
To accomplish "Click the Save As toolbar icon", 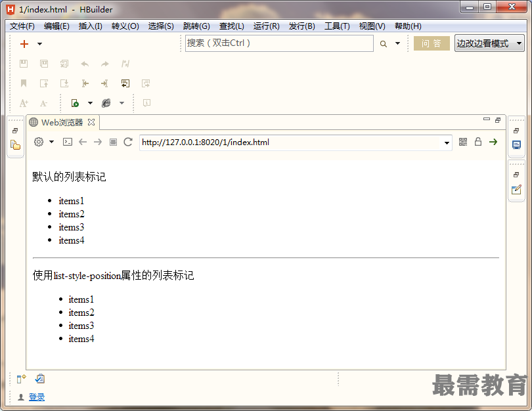I will click(x=44, y=64).
